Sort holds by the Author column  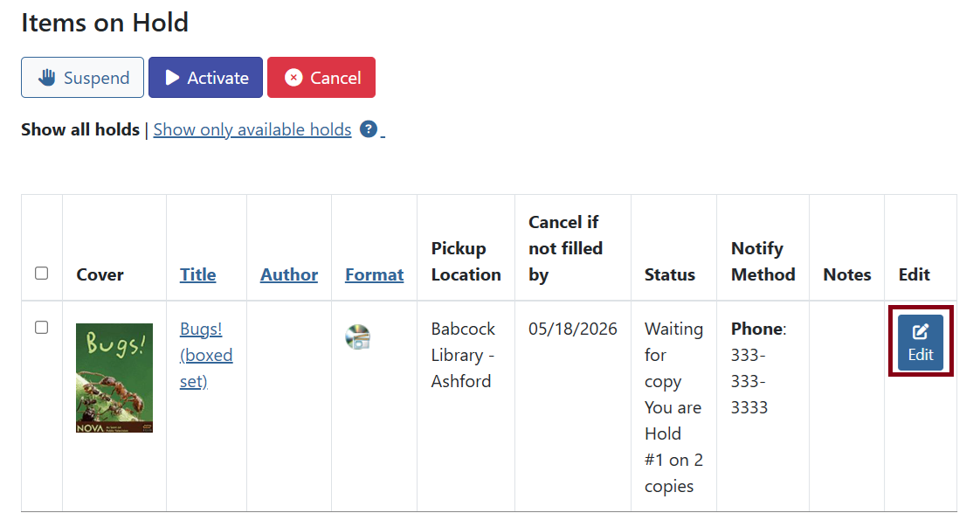coord(289,274)
